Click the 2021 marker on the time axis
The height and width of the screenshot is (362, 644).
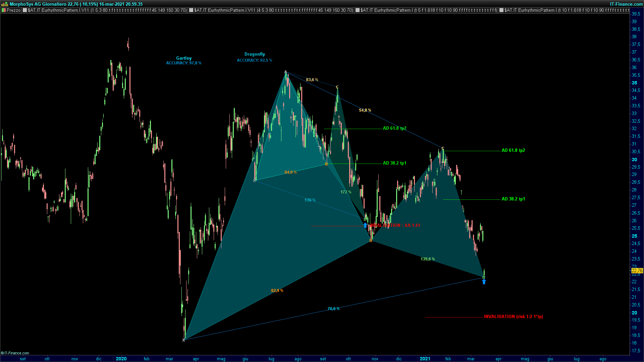coord(425,359)
